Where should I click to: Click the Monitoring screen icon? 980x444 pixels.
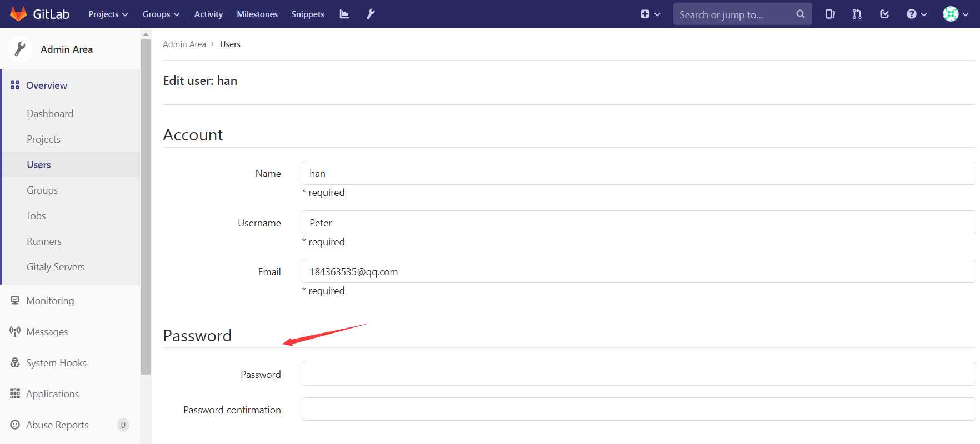coord(15,301)
